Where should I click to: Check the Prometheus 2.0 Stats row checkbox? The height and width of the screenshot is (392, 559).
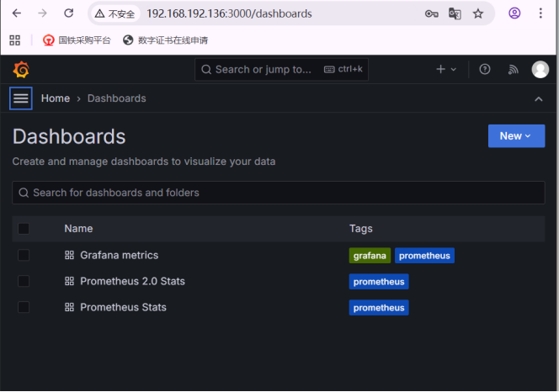point(24,281)
